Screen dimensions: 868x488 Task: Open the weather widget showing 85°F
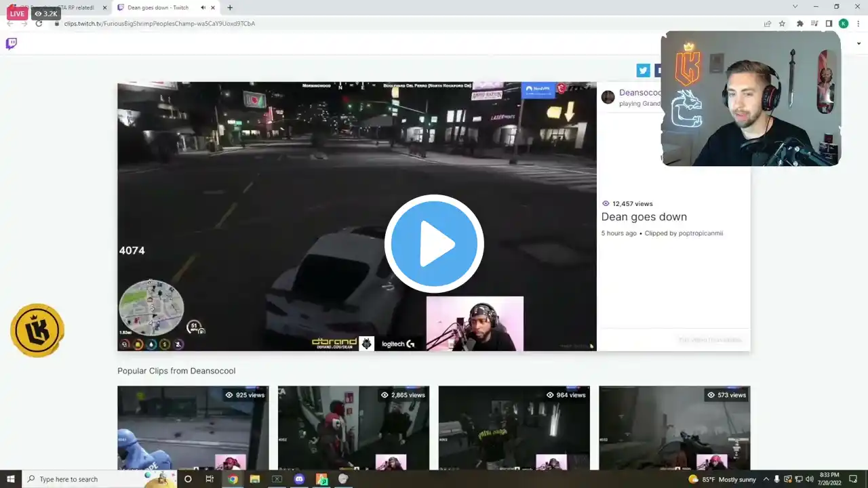pyautogui.click(x=722, y=479)
